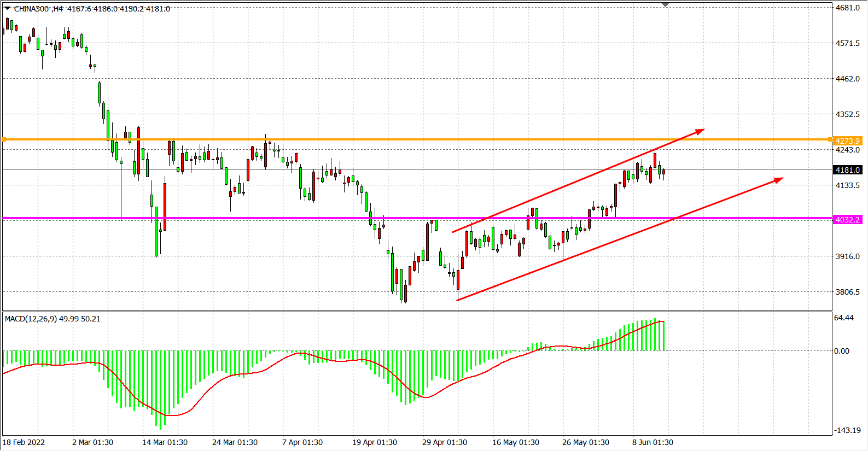
Task: Click the CHINA300-,H4 chart title text
Action: click(38, 9)
